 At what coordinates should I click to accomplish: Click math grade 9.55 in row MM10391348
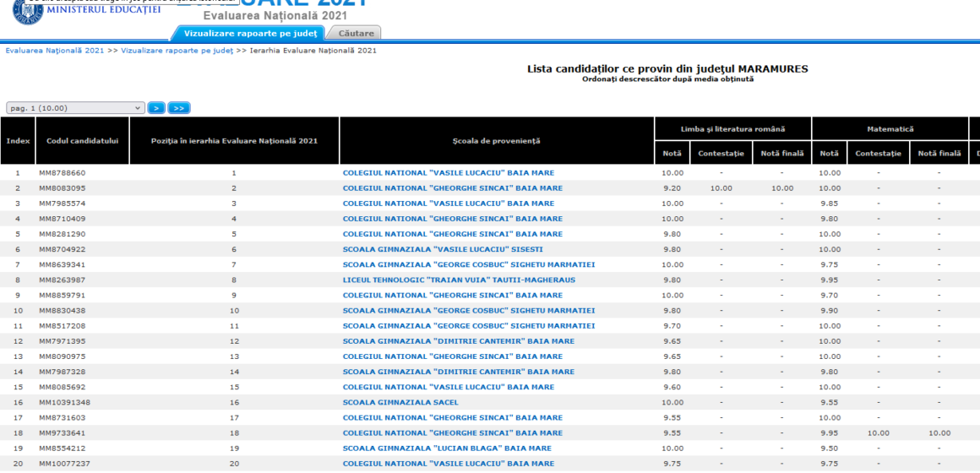(x=830, y=402)
